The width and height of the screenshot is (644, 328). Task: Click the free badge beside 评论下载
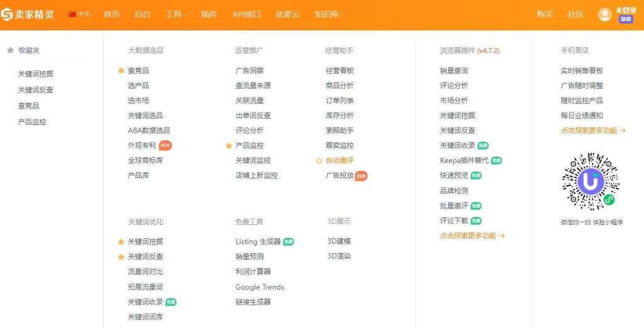point(476,221)
